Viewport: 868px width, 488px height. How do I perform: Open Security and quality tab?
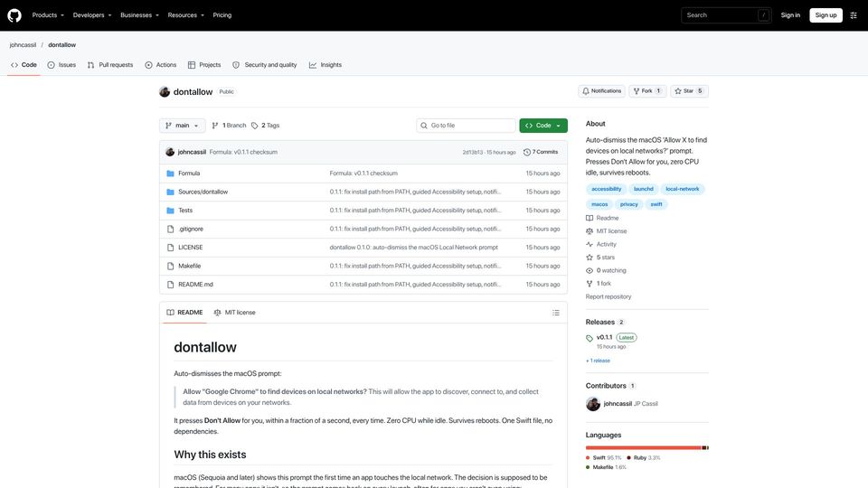coord(265,65)
